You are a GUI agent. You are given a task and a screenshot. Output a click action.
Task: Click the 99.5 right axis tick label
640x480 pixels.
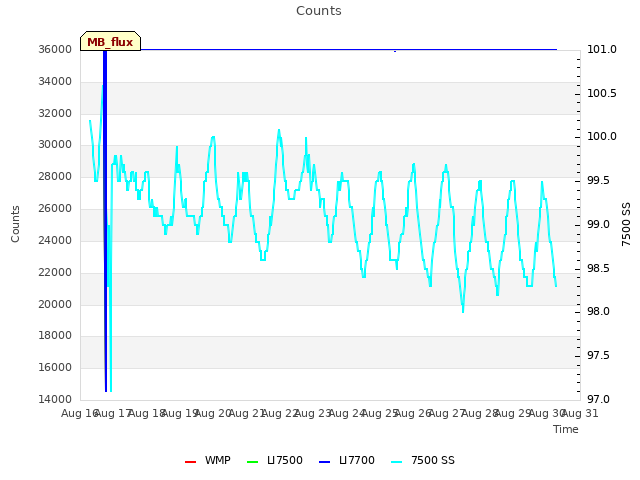tap(598, 180)
